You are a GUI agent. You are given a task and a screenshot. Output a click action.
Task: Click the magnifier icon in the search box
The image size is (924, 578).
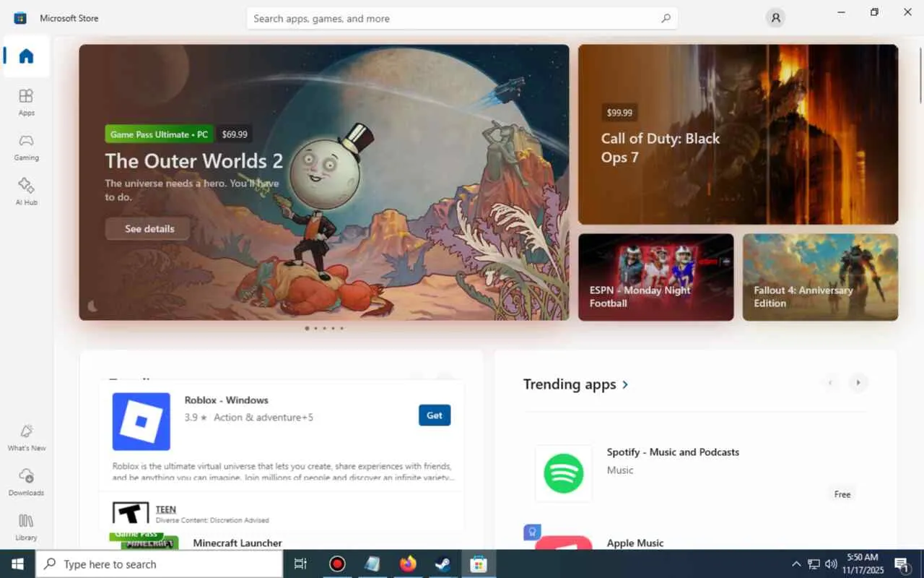click(x=666, y=18)
